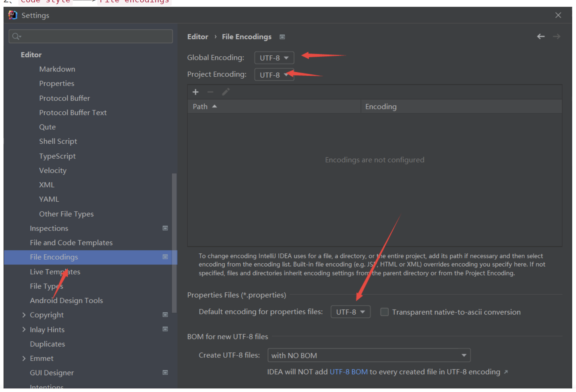Image resolution: width=576 pixels, height=392 pixels.
Task: Open Android Design Tools settings
Action: pos(66,300)
